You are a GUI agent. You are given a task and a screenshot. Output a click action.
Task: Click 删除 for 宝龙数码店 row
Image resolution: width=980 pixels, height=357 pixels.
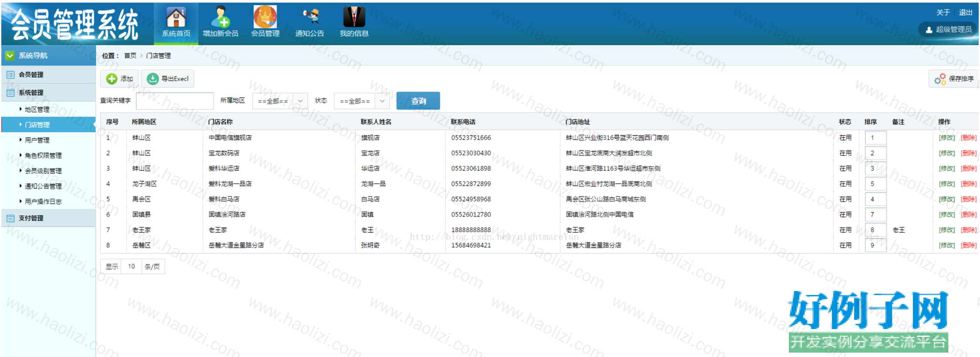[x=969, y=153]
